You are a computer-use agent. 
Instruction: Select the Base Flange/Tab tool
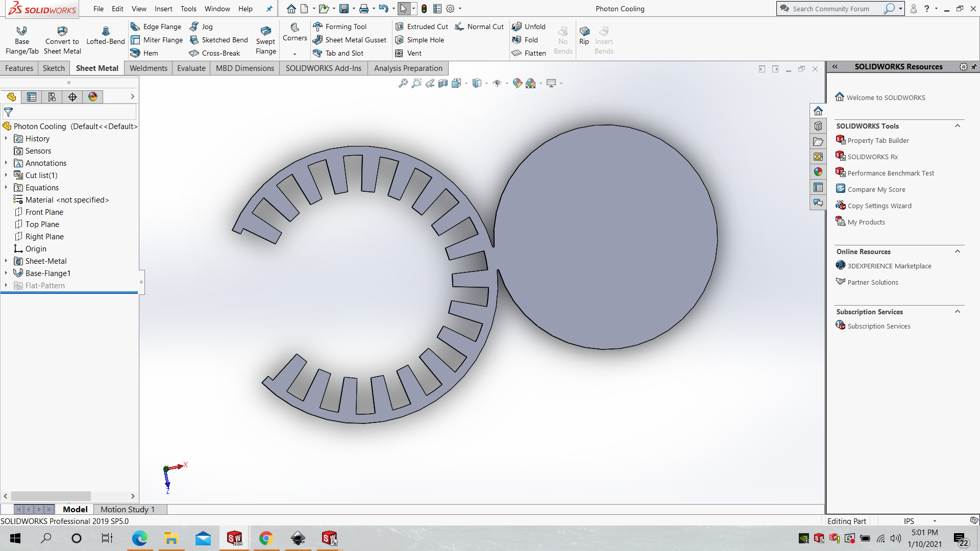(22, 40)
